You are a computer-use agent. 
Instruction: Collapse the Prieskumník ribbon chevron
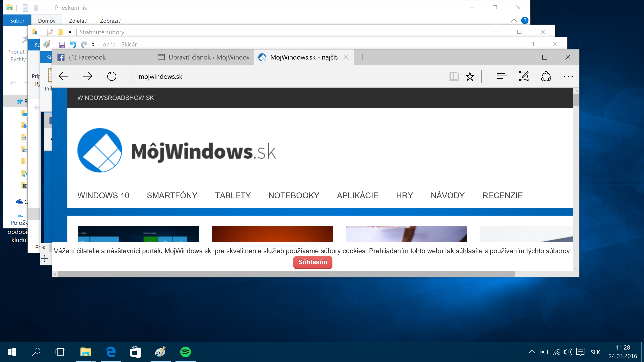coord(514,20)
